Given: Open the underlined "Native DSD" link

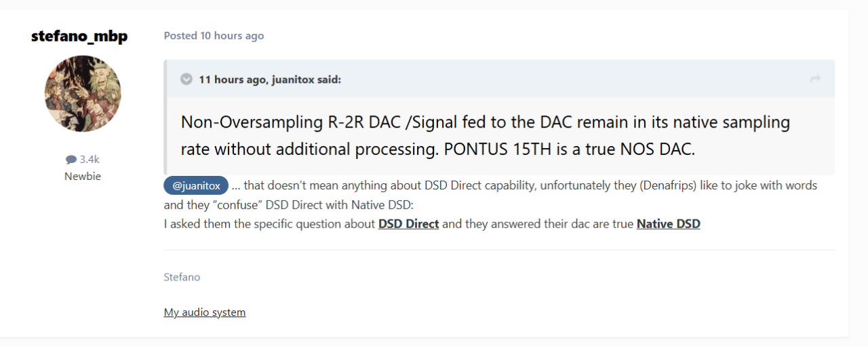Looking at the screenshot, I should coord(668,223).
